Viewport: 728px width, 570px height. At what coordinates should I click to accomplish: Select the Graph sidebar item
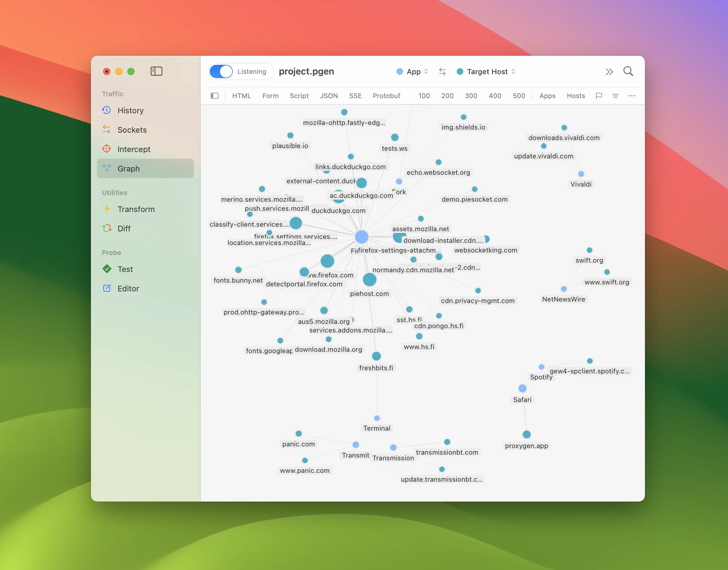tap(145, 168)
